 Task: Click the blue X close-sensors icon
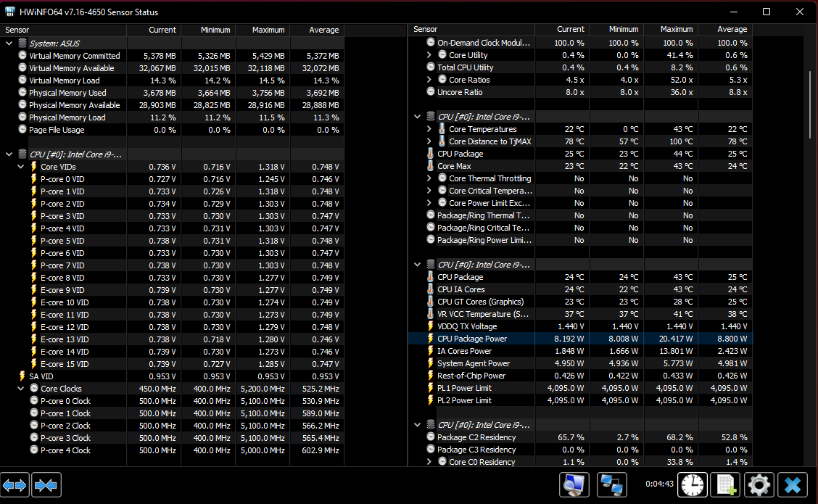(793, 485)
